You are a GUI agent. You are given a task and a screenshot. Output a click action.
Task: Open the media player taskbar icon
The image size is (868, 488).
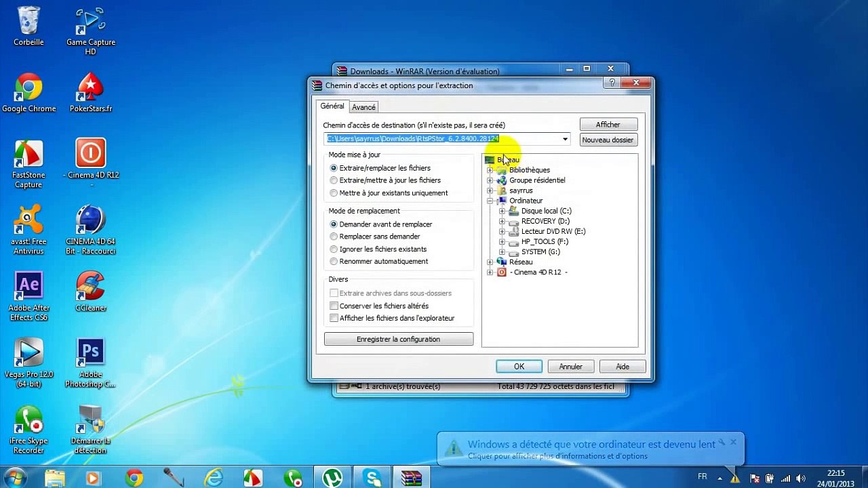(93, 478)
